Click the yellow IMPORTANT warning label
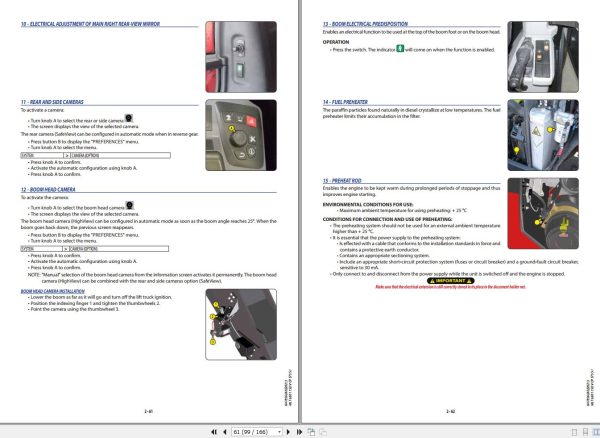Viewport: 600px width, 438px height. point(450,281)
